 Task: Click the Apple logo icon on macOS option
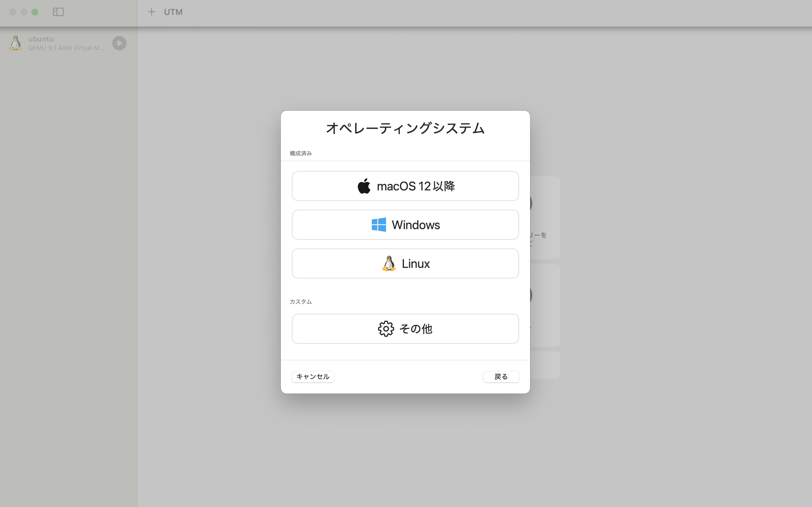click(365, 186)
